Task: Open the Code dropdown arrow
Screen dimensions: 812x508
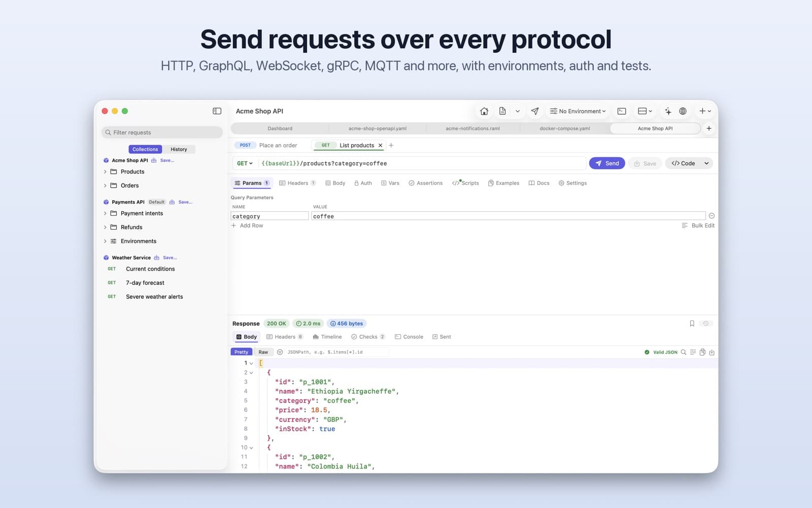Action: (x=706, y=164)
